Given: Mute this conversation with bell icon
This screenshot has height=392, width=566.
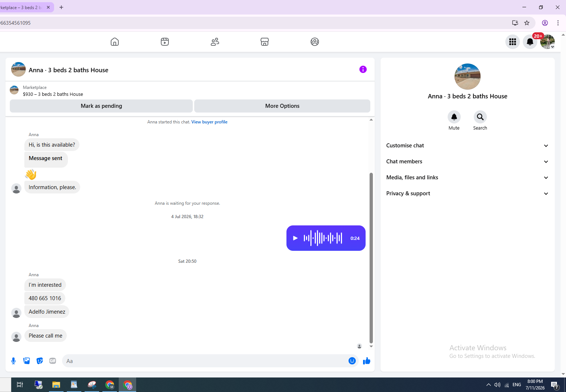Looking at the screenshot, I should click(454, 117).
